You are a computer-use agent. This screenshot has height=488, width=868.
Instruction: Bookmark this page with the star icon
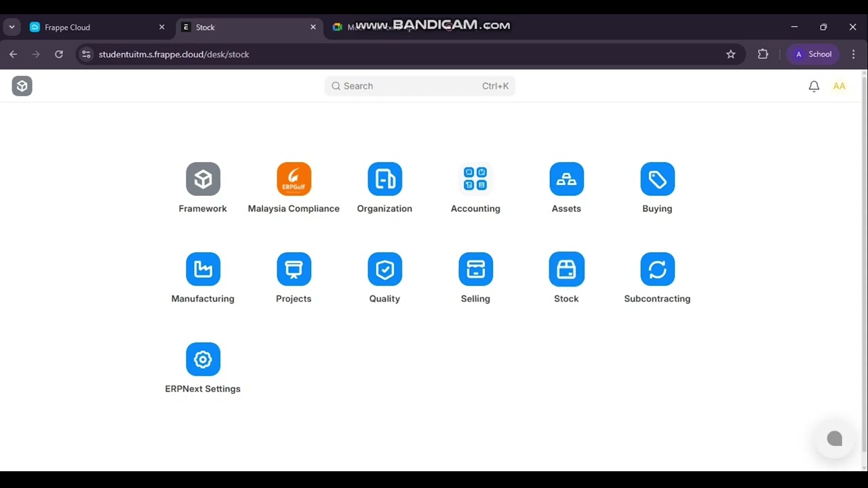pyautogui.click(x=730, y=54)
